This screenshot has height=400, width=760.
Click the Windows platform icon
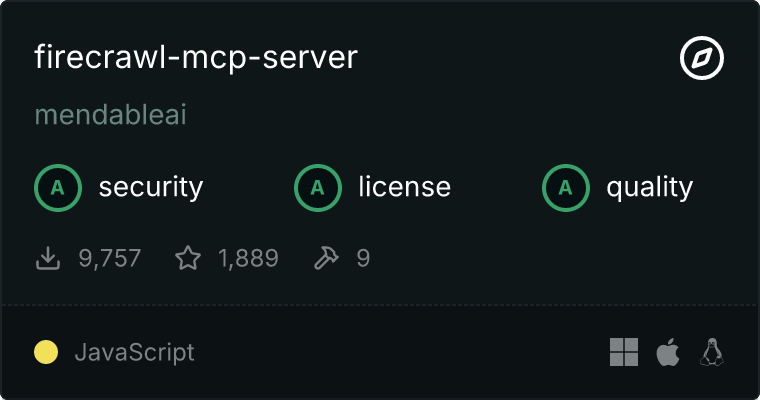(x=624, y=352)
